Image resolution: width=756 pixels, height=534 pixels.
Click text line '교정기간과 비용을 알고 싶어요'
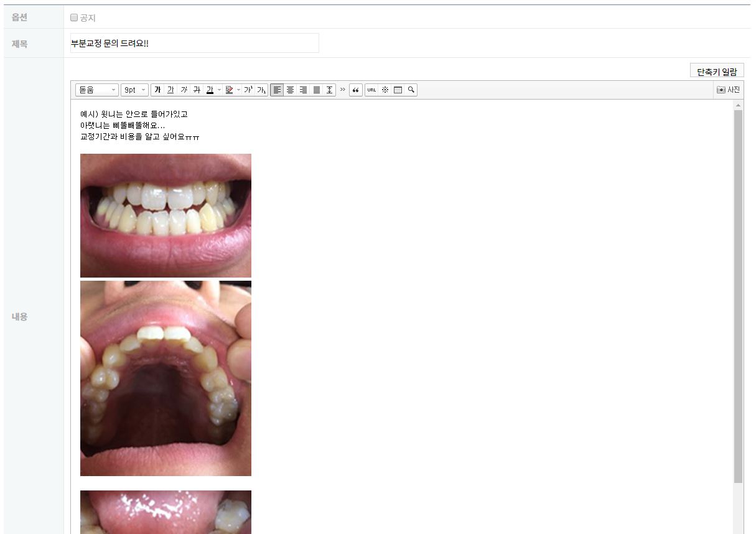coord(140,137)
